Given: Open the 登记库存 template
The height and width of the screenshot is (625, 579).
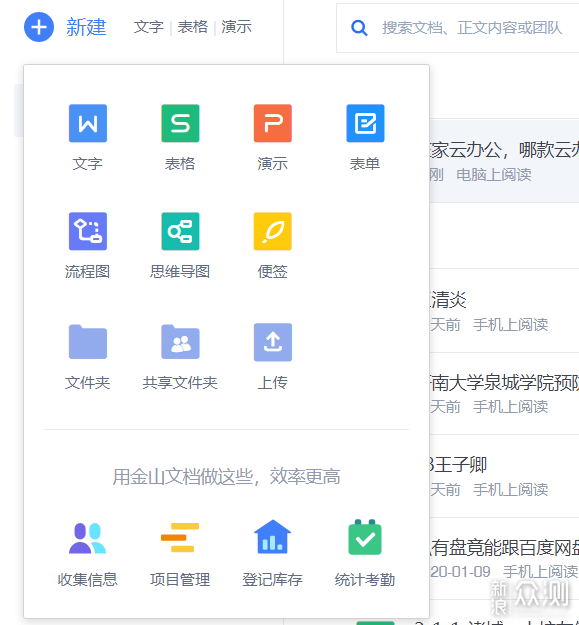Looking at the screenshot, I should click(273, 537).
